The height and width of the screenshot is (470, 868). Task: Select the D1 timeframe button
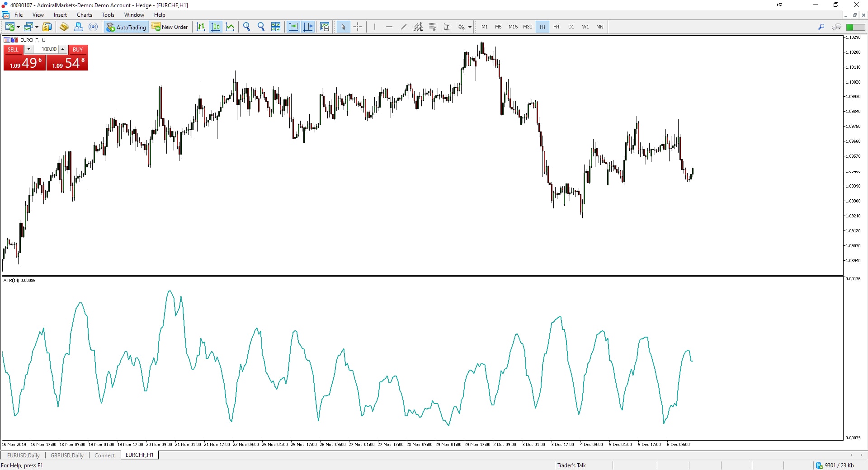pyautogui.click(x=571, y=27)
